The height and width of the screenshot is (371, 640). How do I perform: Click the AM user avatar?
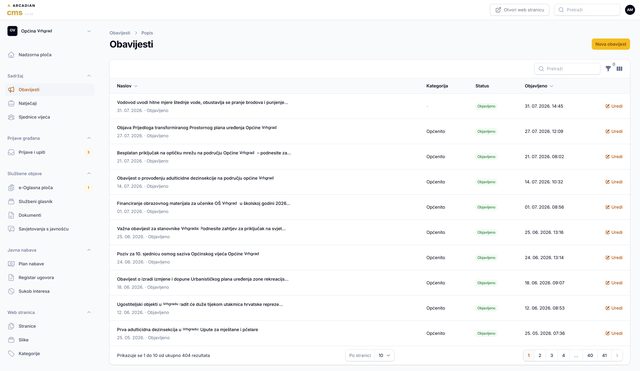point(630,10)
